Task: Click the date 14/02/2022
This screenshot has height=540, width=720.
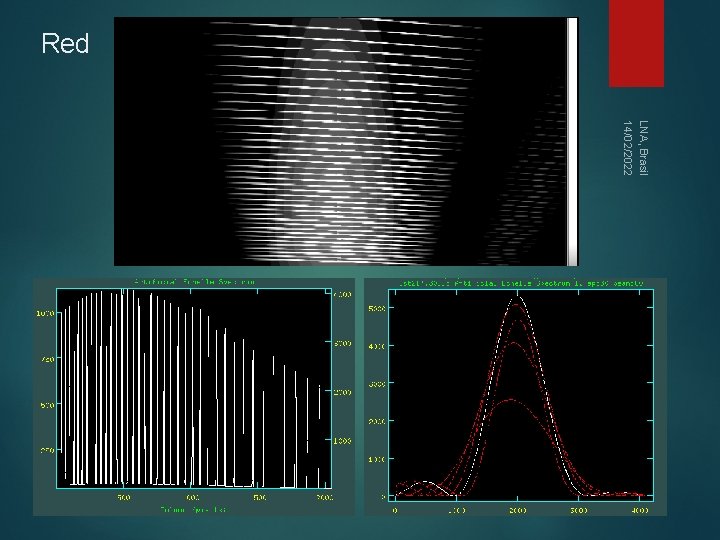Action: coord(628,148)
